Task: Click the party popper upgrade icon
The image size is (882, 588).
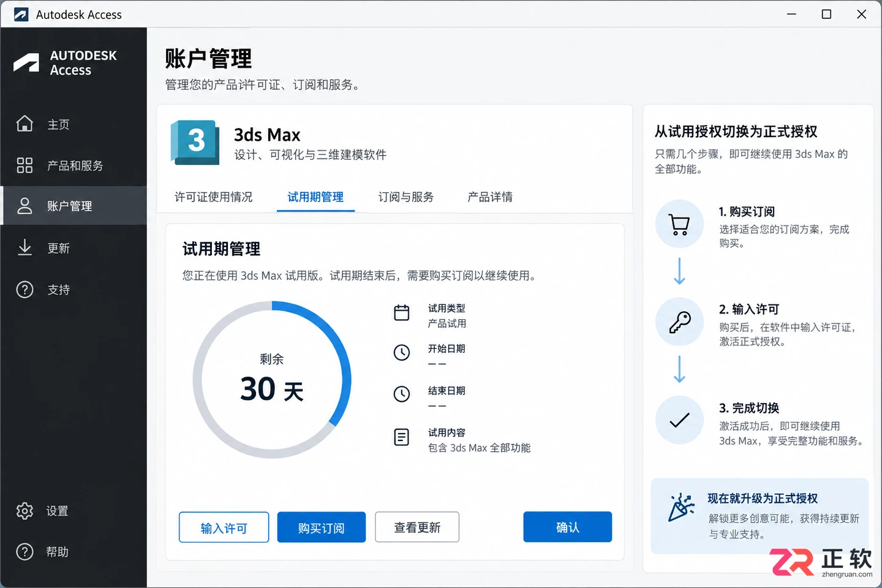Action: (x=681, y=508)
